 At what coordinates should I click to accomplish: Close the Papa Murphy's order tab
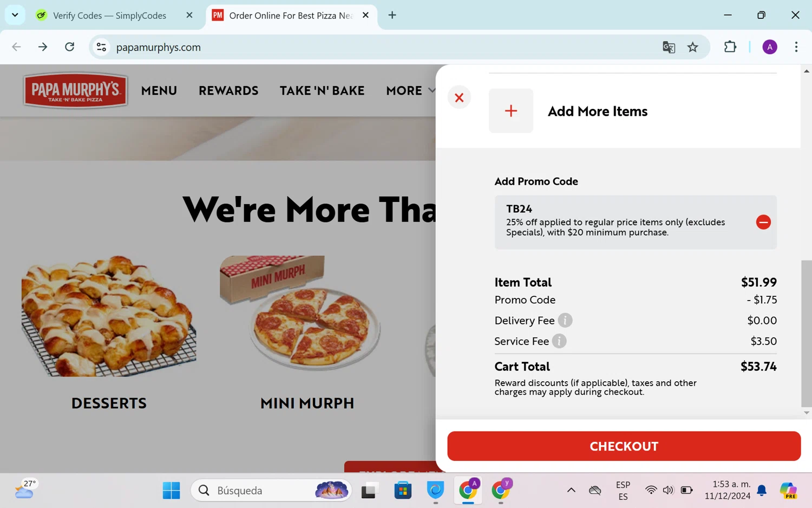pos(365,15)
